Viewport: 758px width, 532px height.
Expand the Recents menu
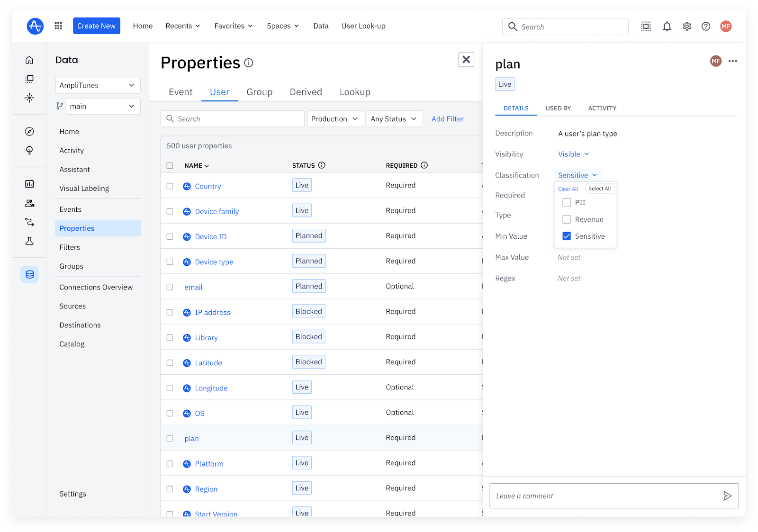pos(183,26)
